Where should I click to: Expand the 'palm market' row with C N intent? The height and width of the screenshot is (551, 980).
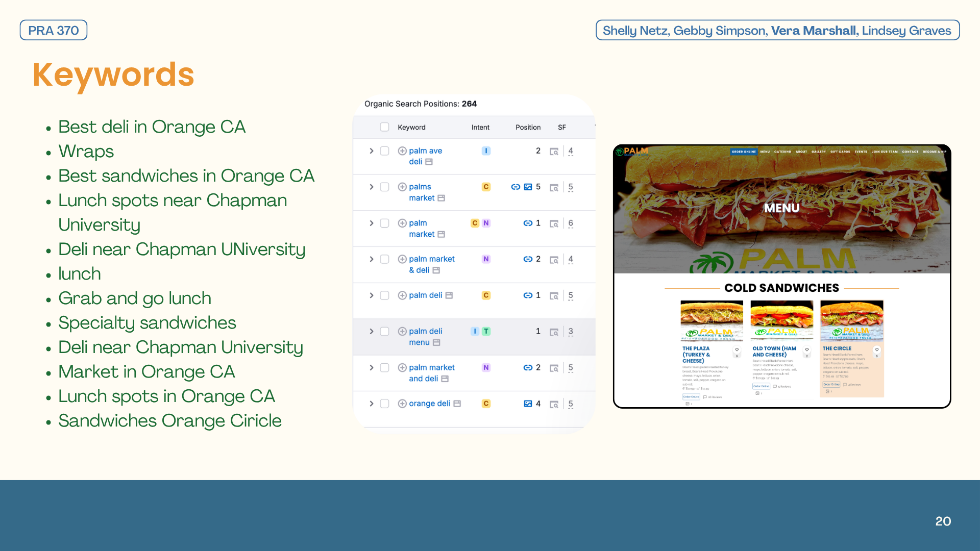point(371,223)
